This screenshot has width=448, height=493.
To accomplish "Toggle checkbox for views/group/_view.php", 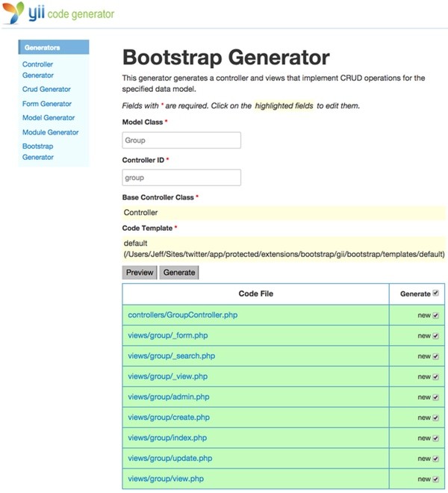I will [x=436, y=376].
